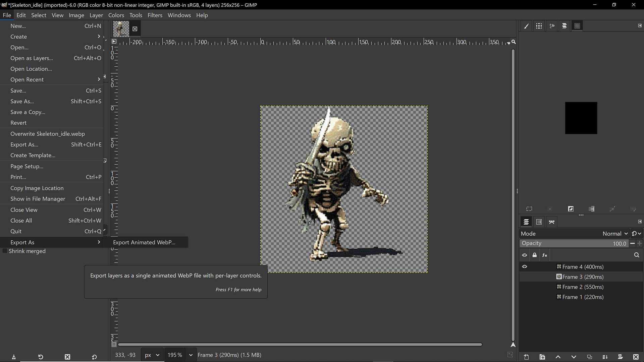Switch to the Channels tab icon

[x=539, y=222]
